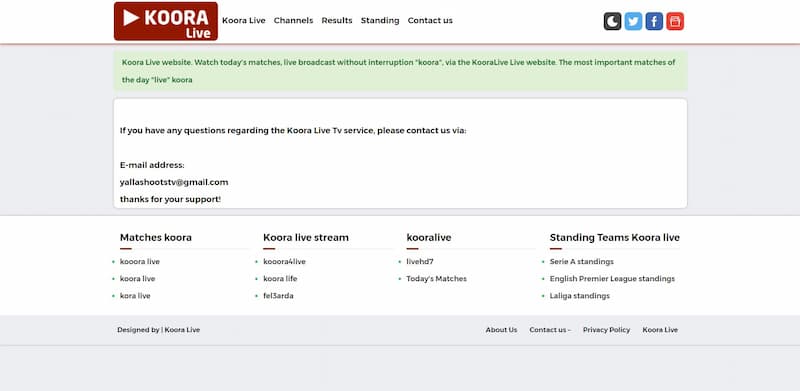Open the Privacy Policy page
This screenshot has height=391, width=800.
tap(606, 330)
